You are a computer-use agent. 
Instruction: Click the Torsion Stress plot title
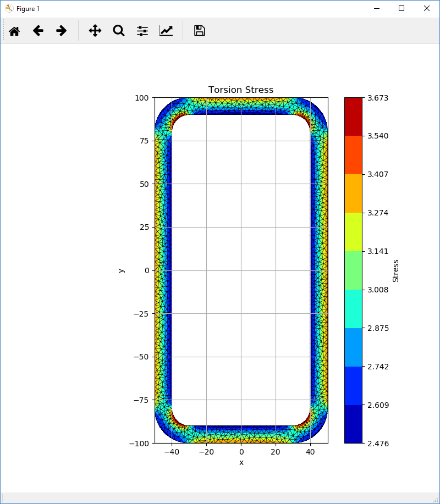pyautogui.click(x=240, y=90)
